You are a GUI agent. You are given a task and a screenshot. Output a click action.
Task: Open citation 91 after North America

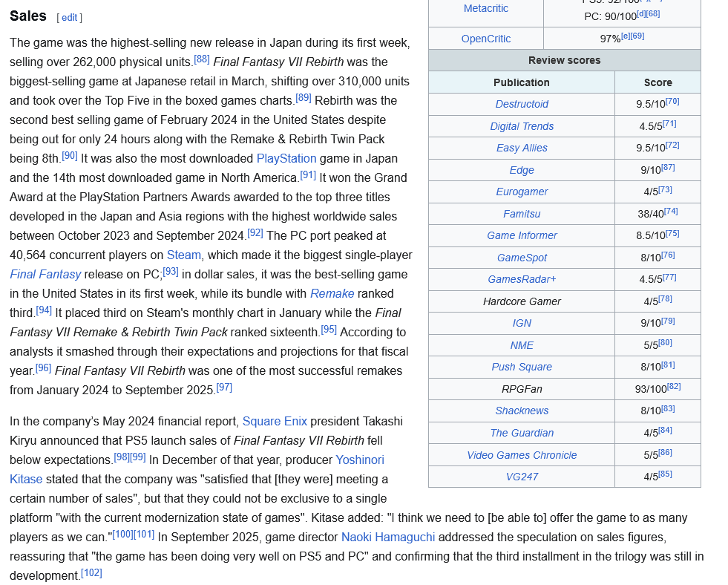coord(308,175)
